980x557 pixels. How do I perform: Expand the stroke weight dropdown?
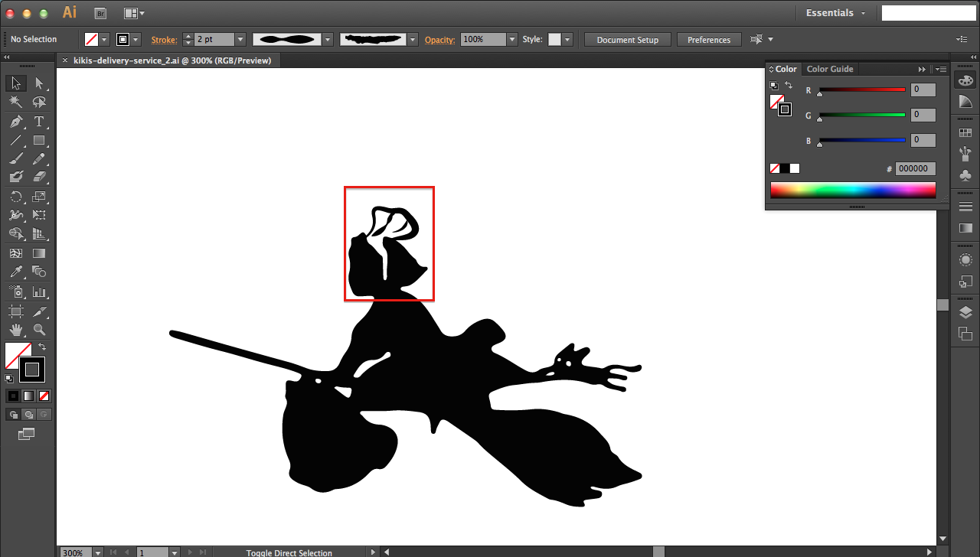240,39
